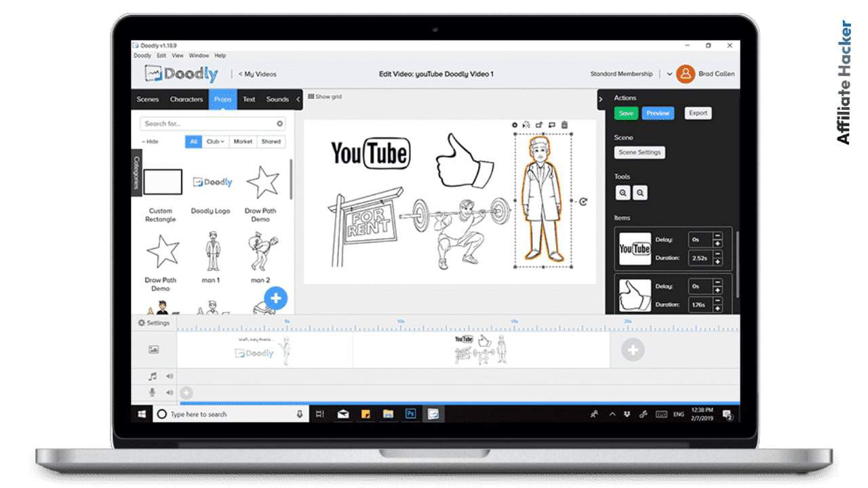
Task: Click the blue Preview button
Action: coord(658,113)
